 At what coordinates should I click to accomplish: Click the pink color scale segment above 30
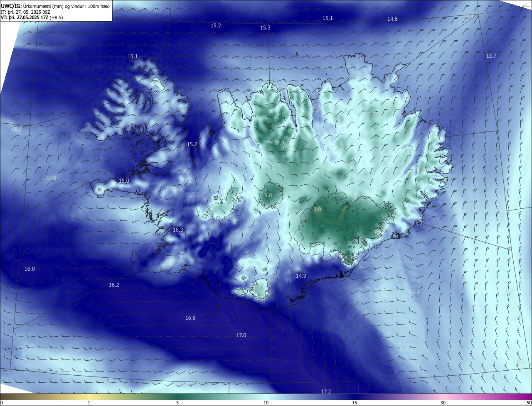[443, 396]
